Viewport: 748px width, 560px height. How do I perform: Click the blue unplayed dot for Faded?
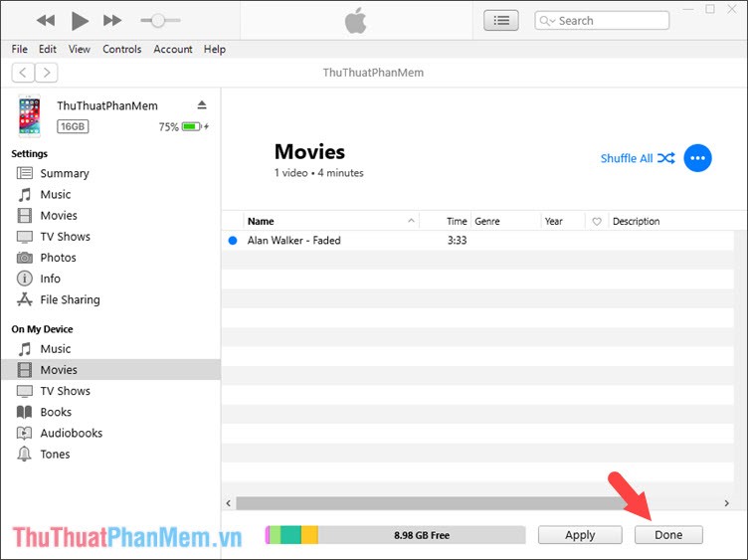[x=233, y=241]
